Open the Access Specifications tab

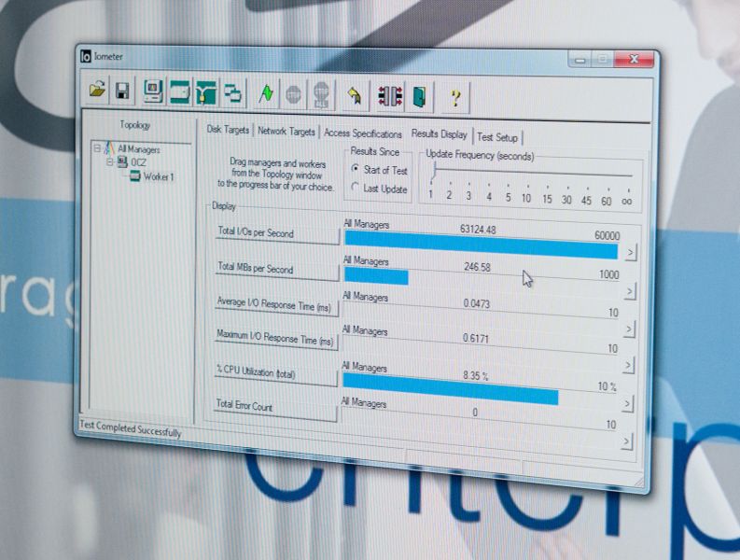(x=362, y=133)
